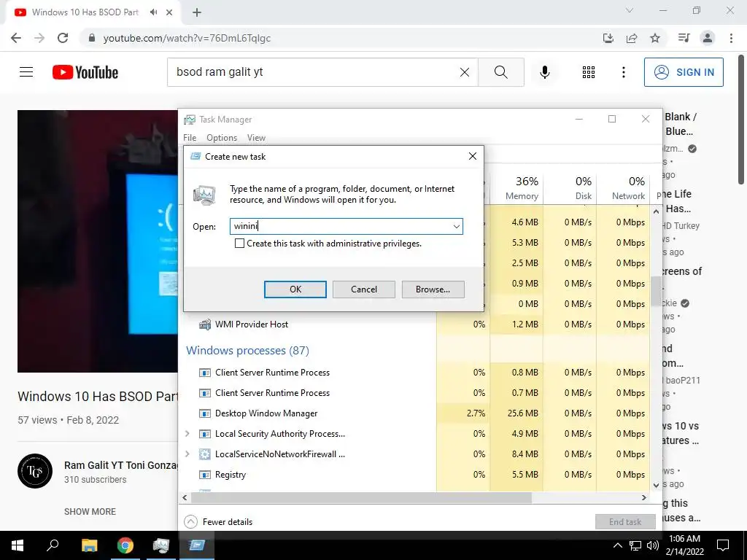The image size is (747, 560).
Task: Open the YouTube apps grid icon
Action: (x=589, y=72)
